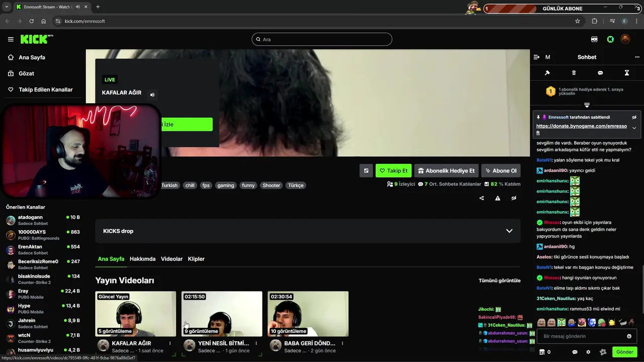Open the 10000DAYS recommended channel
The width and height of the screenshot is (644, 362).
tap(43, 235)
